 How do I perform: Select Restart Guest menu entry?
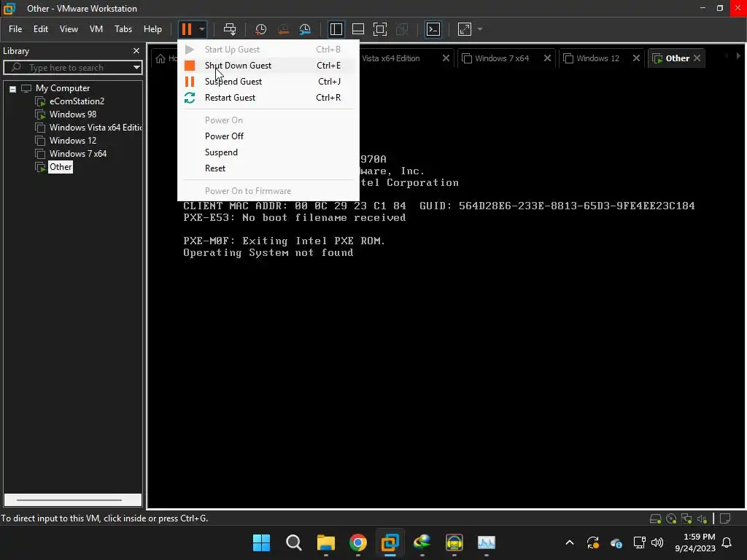click(268, 98)
